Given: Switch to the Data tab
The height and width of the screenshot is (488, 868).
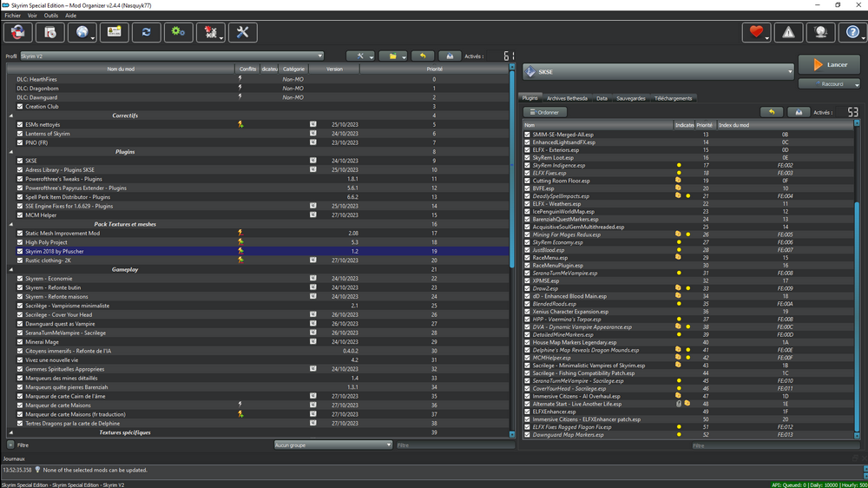Looking at the screenshot, I should point(602,98).
